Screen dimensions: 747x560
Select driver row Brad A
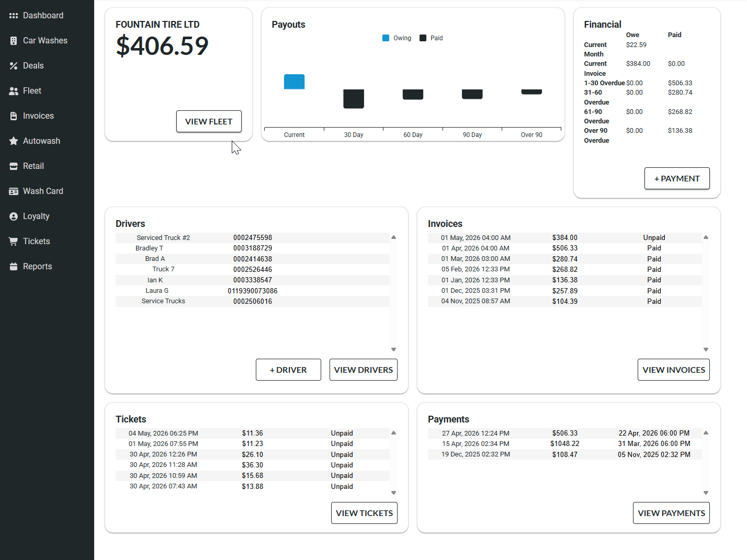253,259
